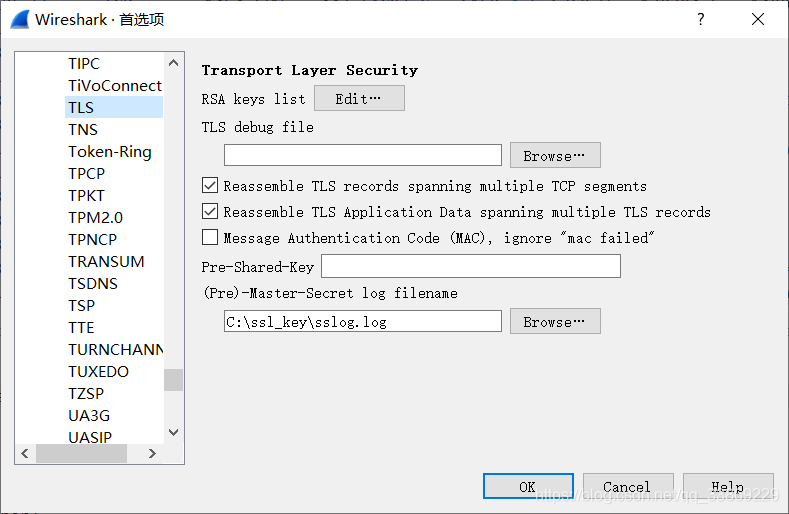Click the left arrow of horizontal scrollbar

pos(24,453)
